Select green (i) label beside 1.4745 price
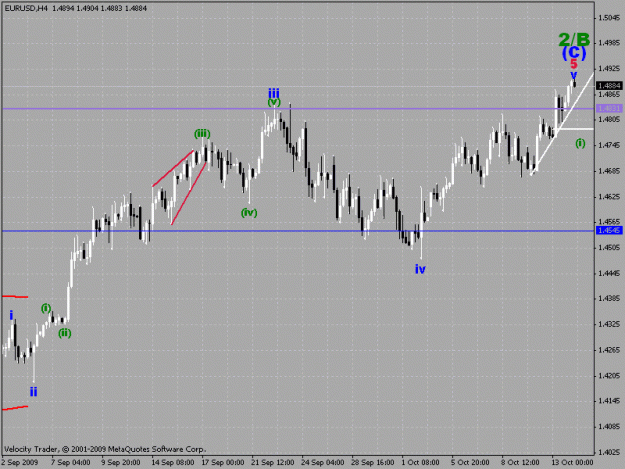This screenshot has width=625, height=469. [580, 143]
